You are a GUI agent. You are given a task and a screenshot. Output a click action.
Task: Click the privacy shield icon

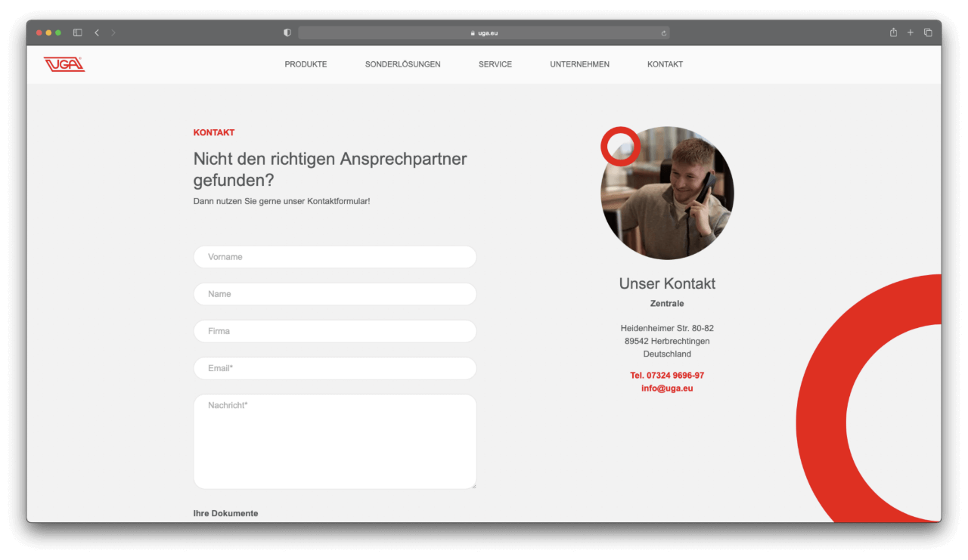tap(287, 32)
